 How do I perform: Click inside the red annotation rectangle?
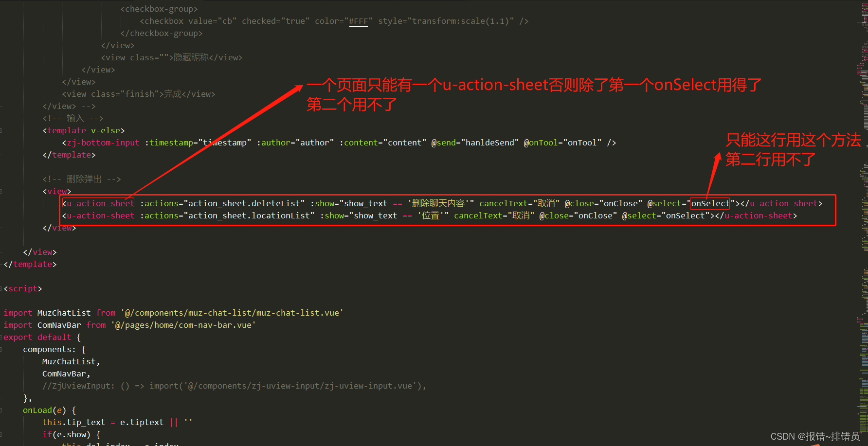[x=438, y=210]
